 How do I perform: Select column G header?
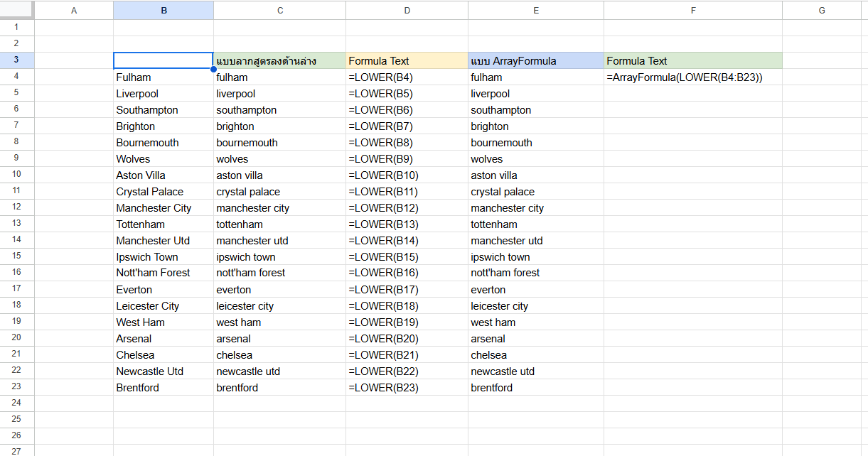coord(822,10)
